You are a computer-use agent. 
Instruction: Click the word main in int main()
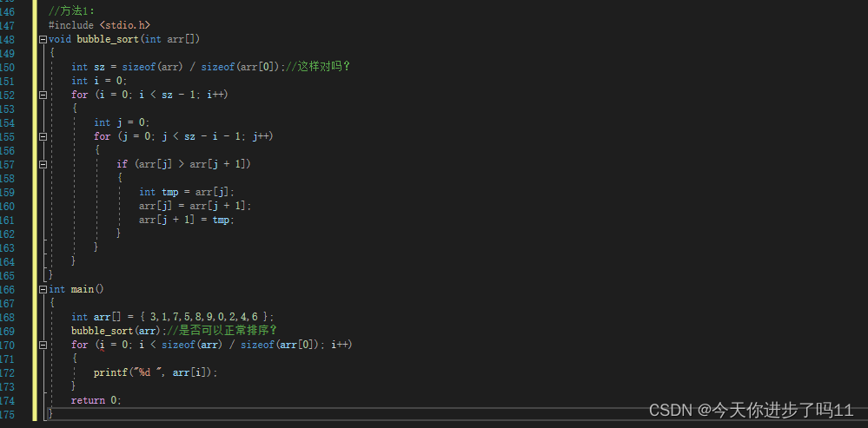tap(83, 289)
